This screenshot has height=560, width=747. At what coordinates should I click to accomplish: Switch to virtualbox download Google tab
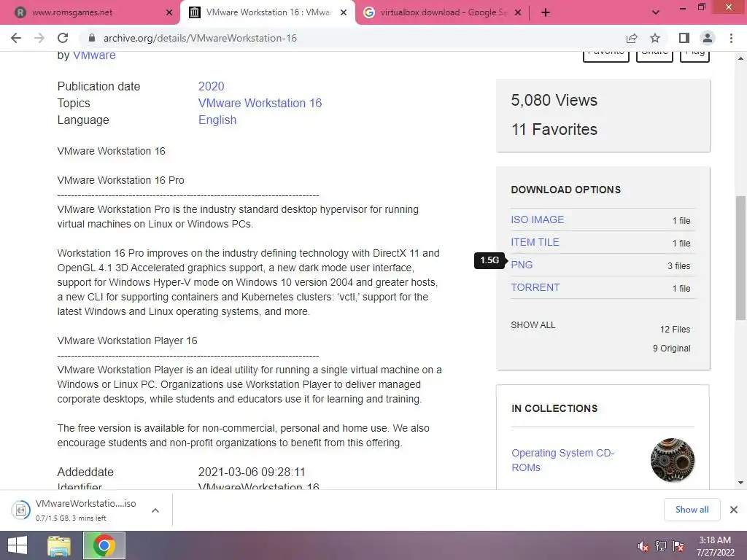443,12
